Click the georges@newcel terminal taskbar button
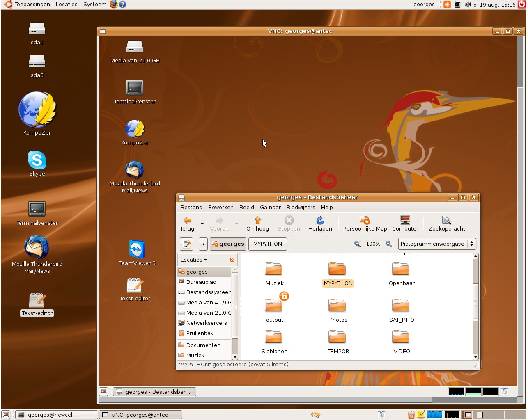This screenshot has width=528, height=420. click(x=57, y=415)
